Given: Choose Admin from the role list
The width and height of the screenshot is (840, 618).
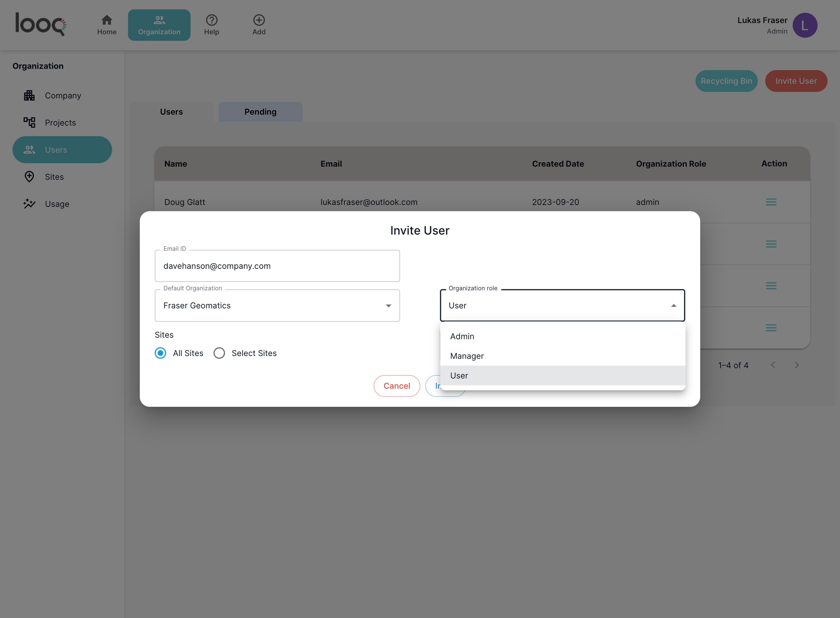Looking at the screenshot, I should point(462,336).
